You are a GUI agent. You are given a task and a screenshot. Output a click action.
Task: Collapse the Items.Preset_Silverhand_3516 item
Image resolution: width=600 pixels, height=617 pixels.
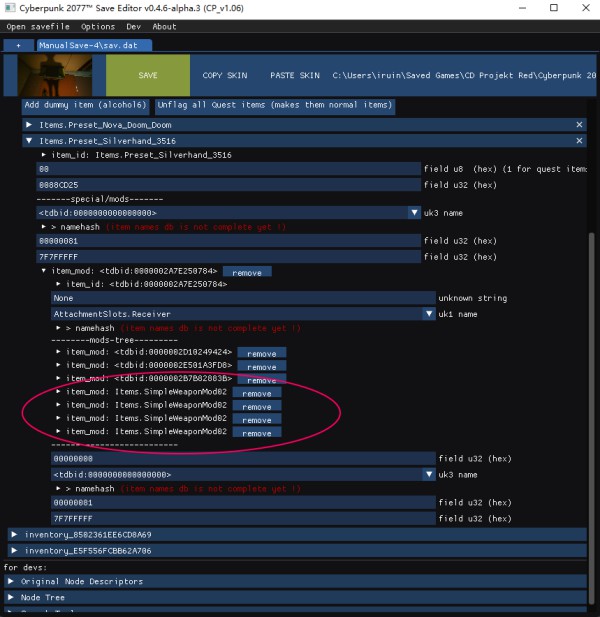(x=29, y=141)
